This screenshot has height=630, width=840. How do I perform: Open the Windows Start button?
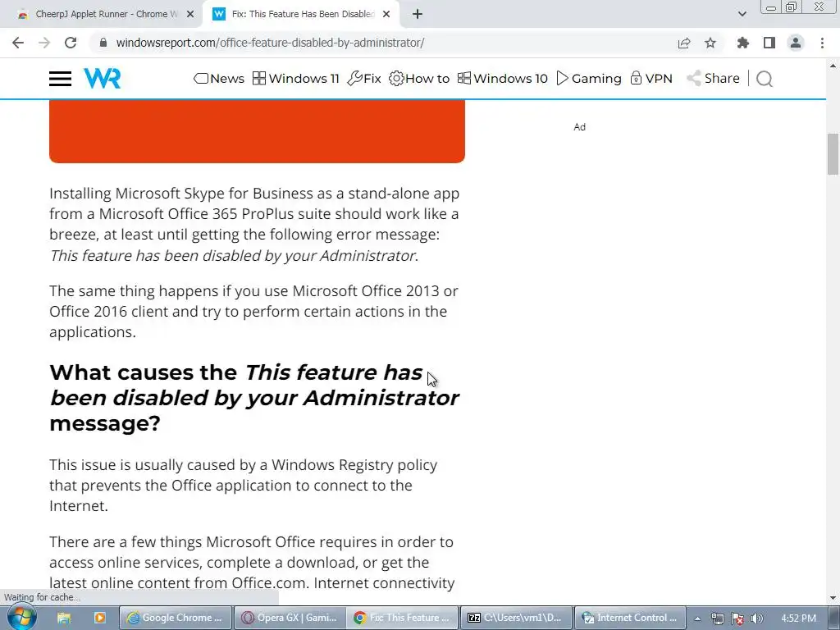(21, 618)
